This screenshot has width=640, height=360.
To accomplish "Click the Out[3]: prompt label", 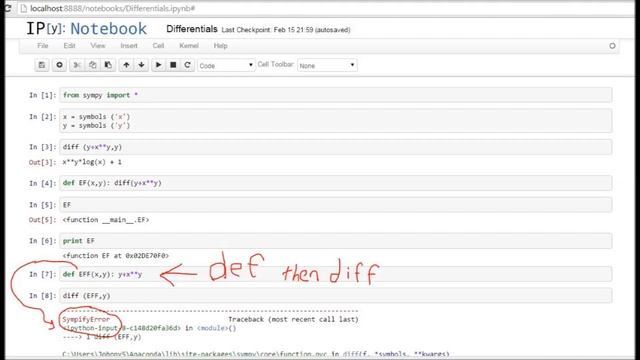I will coord(42,162).
